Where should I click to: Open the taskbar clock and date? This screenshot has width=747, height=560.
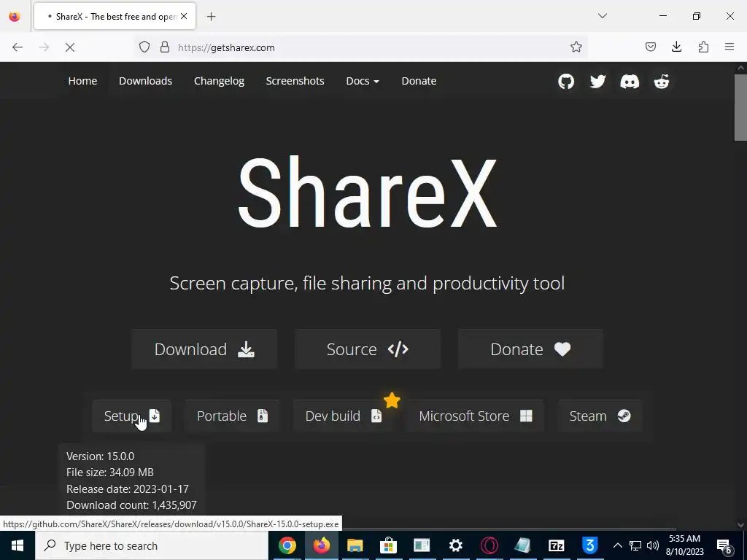click(684, 545)
